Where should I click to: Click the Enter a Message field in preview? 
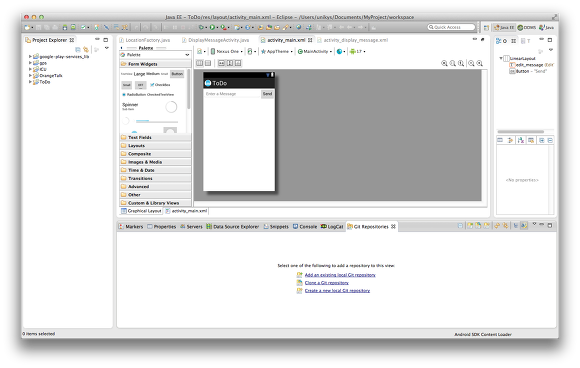232,94
